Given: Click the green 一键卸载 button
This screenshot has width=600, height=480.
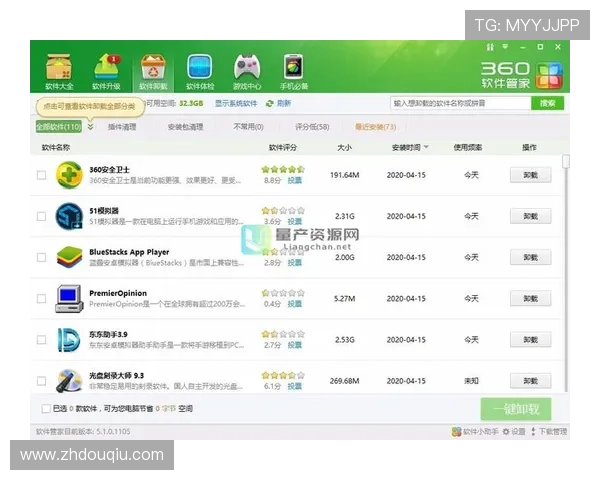Looking at the screenshot, I should [x=516, y=409].
